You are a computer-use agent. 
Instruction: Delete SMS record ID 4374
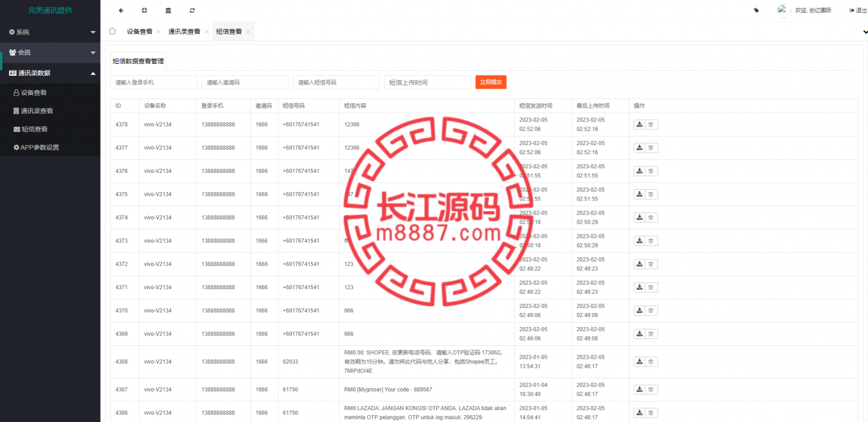651,217
